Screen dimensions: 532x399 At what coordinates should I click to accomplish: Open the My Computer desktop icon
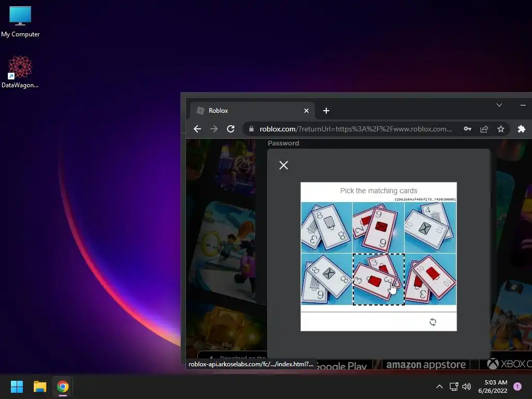20,22
